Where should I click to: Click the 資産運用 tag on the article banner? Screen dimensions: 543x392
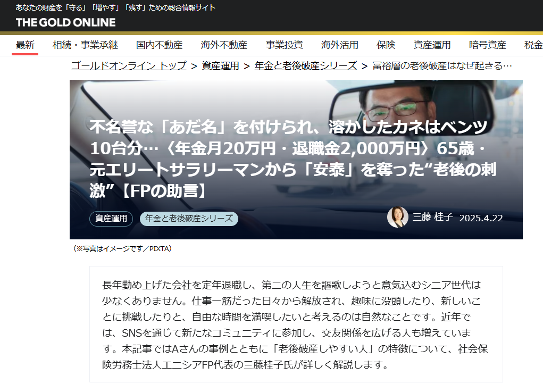[x=111, y=219]
